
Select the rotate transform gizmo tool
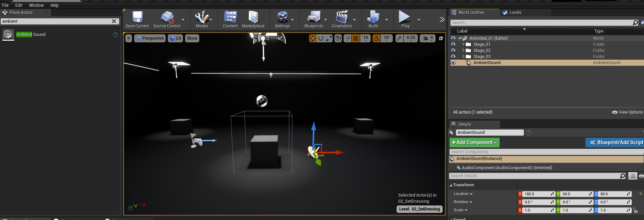321,38
